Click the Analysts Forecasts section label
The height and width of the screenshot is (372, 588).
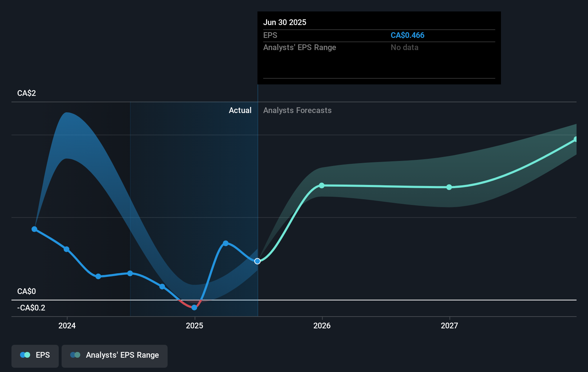pyautogui.click(x=297, y=111)
